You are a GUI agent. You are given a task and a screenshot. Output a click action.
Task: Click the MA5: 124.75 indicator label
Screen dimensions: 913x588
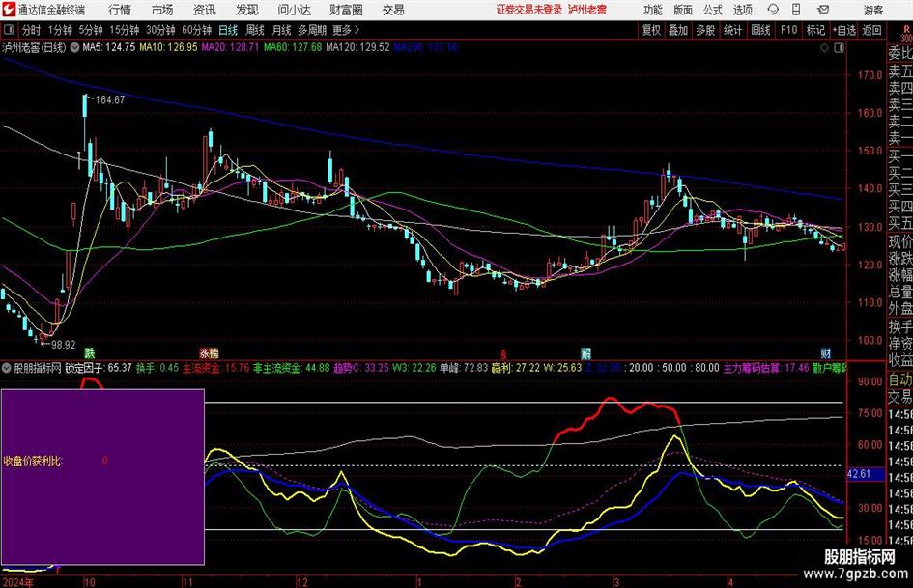click(x=109, y=47)
